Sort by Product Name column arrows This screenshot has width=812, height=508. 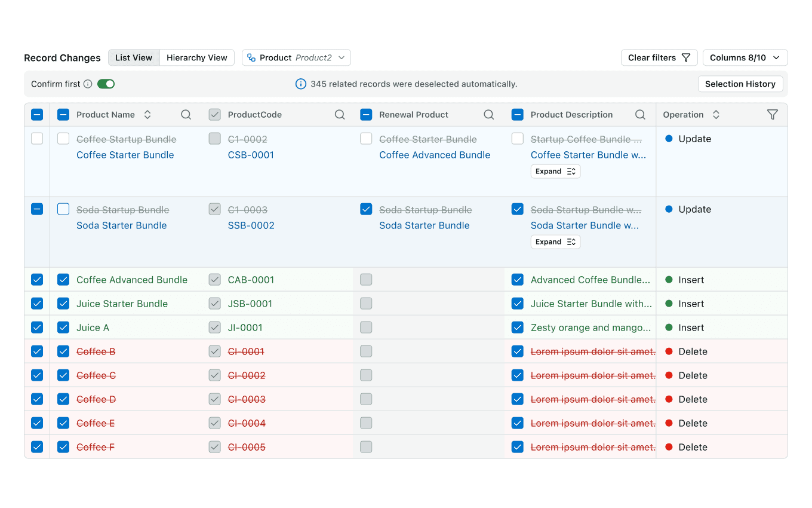tap(147, 115)
